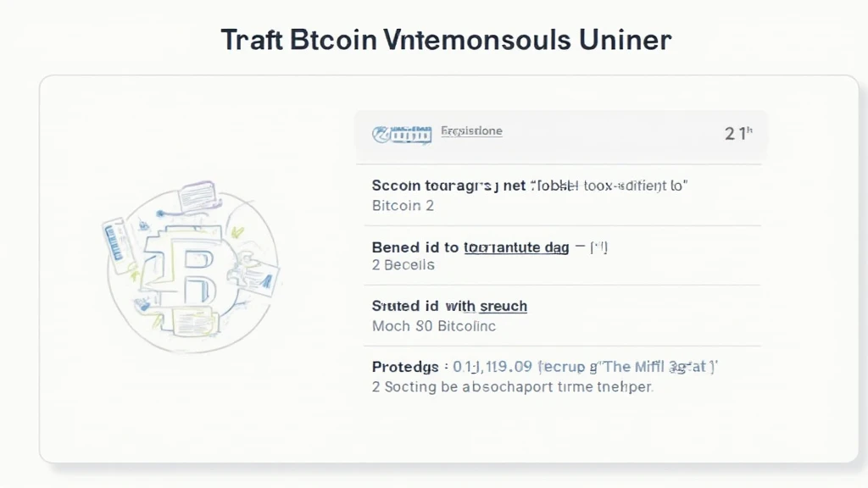This screenshot has height=488, width=868.
Task: Click the "2 1h" counter in header
Action: [x=738, y=133]
